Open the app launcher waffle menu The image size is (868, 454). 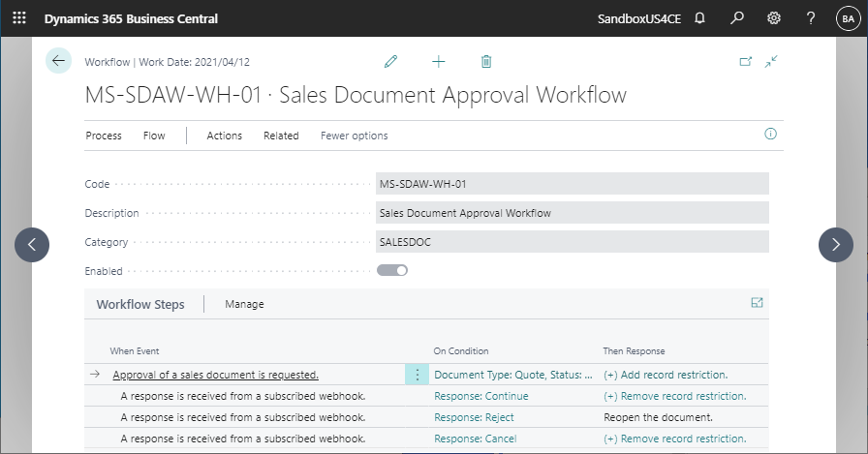tap(19, 18)
